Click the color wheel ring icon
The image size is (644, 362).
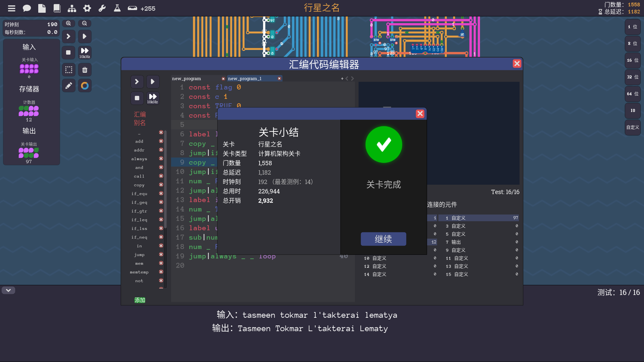pos(85,86)
